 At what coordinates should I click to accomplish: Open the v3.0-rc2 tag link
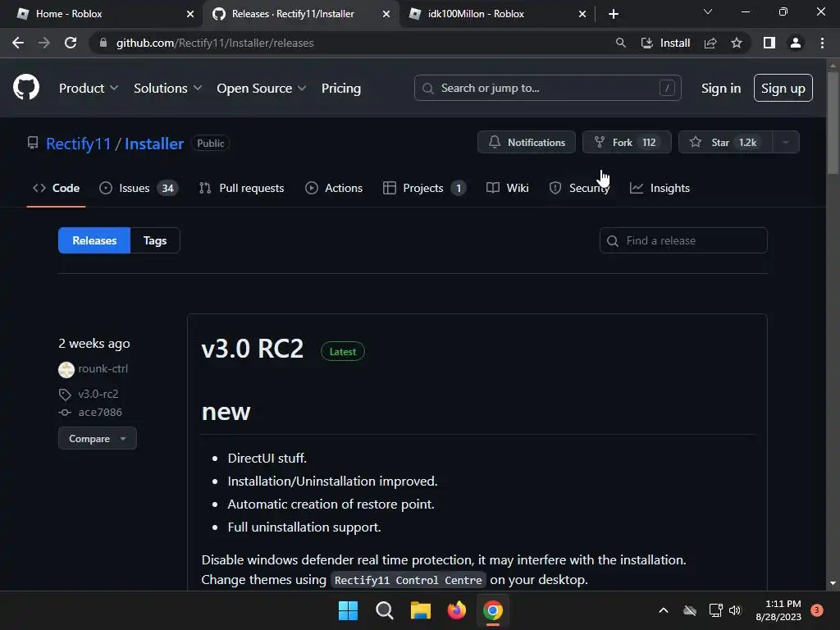tap(98, 394)
